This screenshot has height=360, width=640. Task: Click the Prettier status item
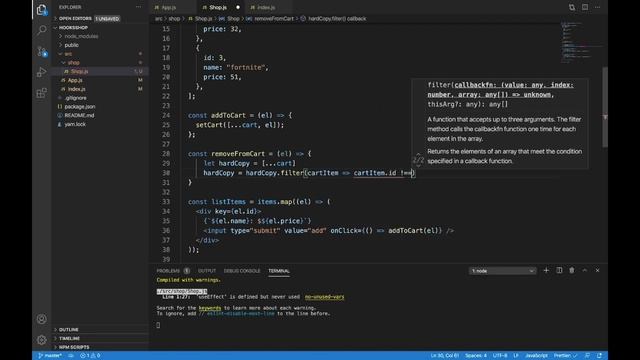click(565, 356)
